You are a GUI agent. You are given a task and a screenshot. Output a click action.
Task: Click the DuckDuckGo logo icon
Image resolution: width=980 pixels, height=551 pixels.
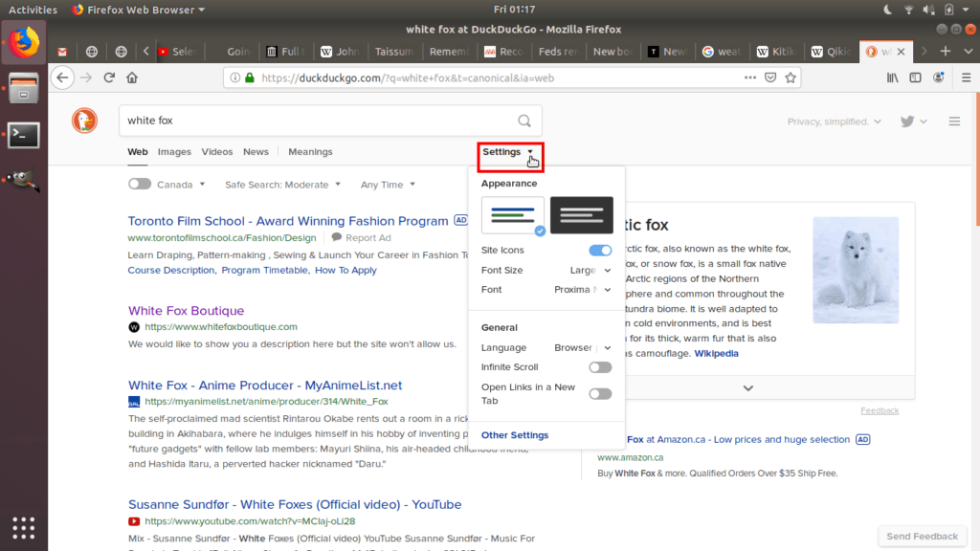point(84,121)
